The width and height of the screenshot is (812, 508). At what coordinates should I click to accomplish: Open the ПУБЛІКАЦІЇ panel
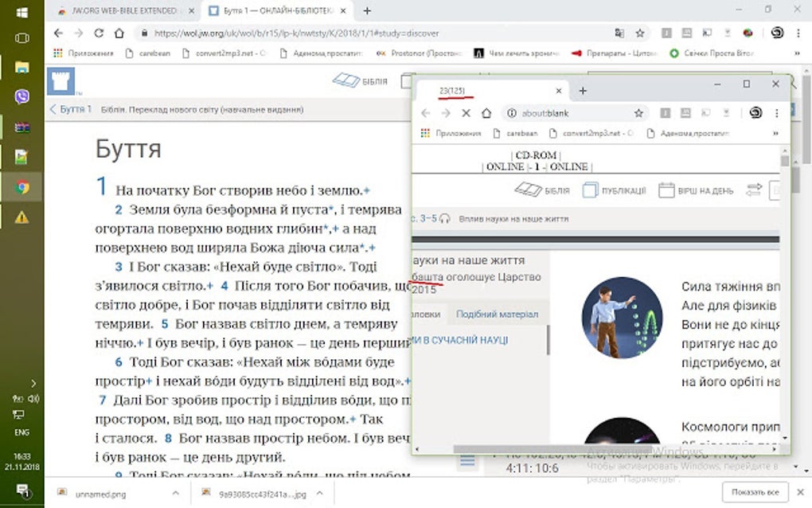click(x=615, y=190)
